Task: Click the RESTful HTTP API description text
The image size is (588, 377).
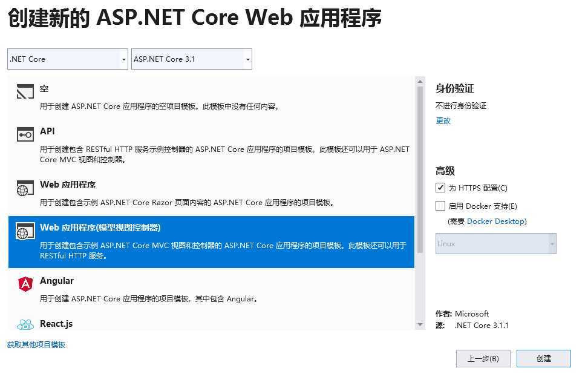Action: [224, 154]
